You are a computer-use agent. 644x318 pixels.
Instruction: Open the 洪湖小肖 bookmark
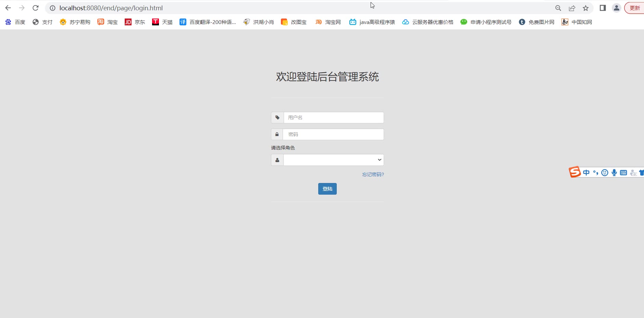(x=259, y=22)
